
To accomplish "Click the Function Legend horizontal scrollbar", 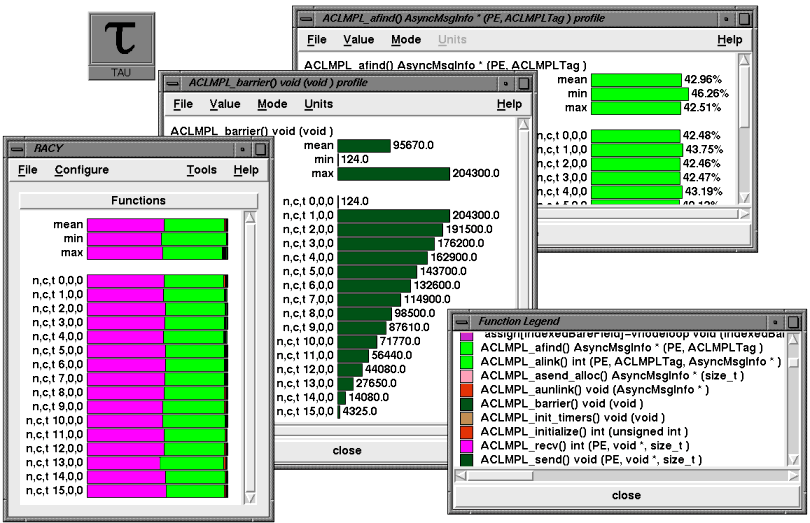I will (x=620, y=474).
